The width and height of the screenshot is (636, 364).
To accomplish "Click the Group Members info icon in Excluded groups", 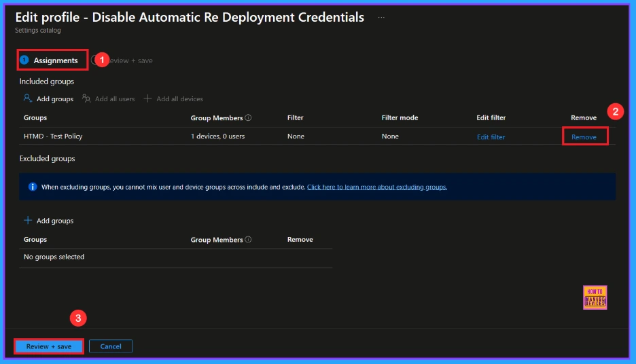I will 248,240.
